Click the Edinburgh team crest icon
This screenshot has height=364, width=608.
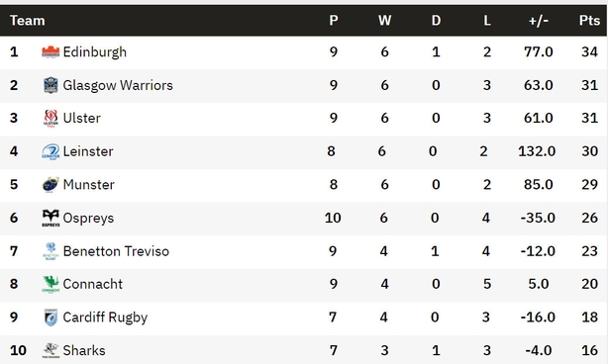tap(51, 51)
